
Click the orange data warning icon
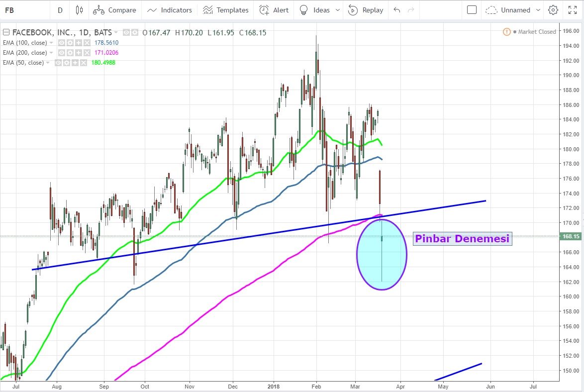[506, 32]
